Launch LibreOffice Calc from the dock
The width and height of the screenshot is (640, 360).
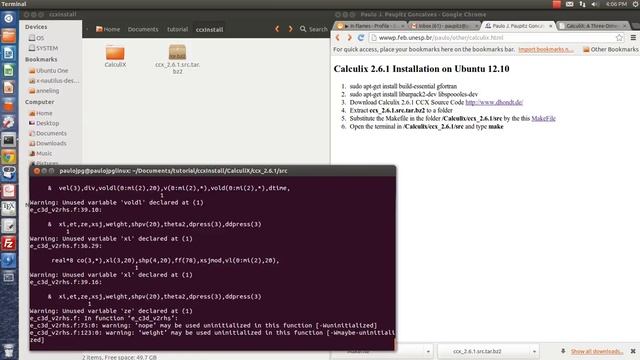[9, 70]
